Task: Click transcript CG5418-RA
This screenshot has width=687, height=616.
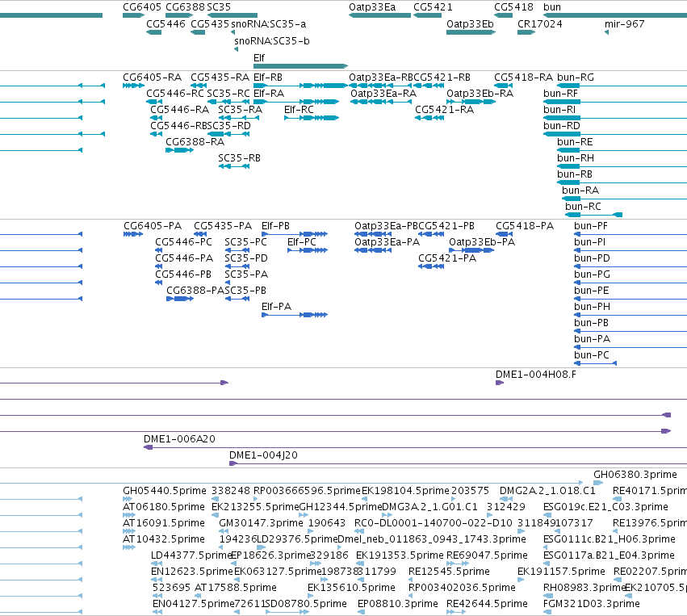Action: pos(504,86)
